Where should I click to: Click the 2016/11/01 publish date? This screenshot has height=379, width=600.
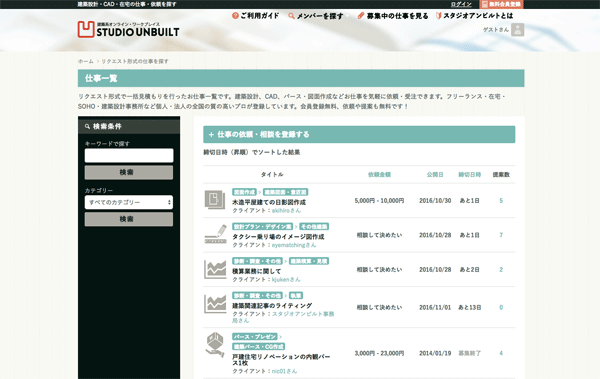coord(435,307)
